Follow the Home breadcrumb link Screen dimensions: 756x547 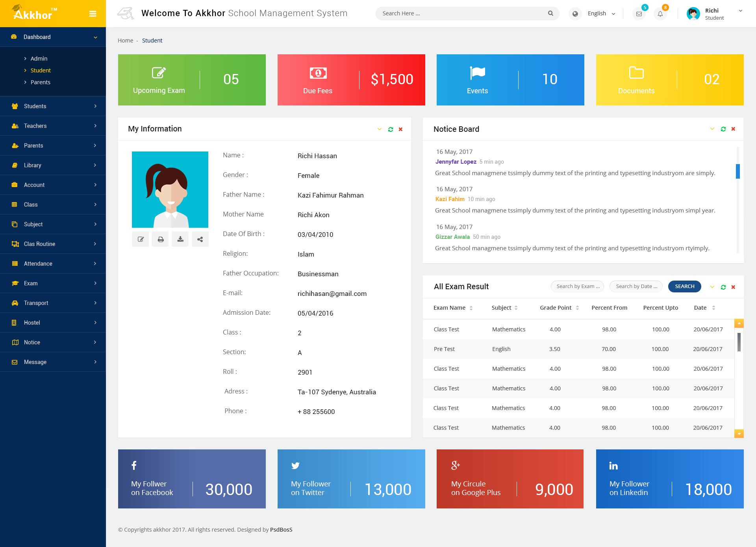coord(125,41)
